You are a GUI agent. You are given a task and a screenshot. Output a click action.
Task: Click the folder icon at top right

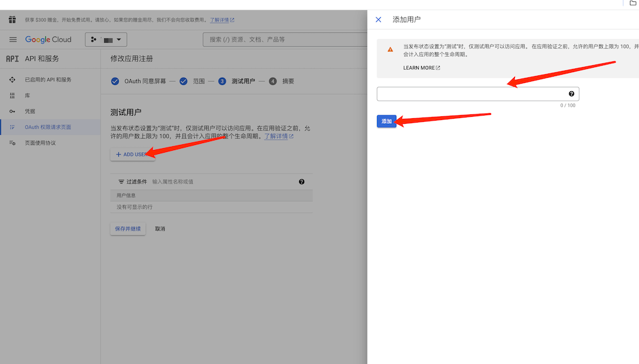(633, 3)
